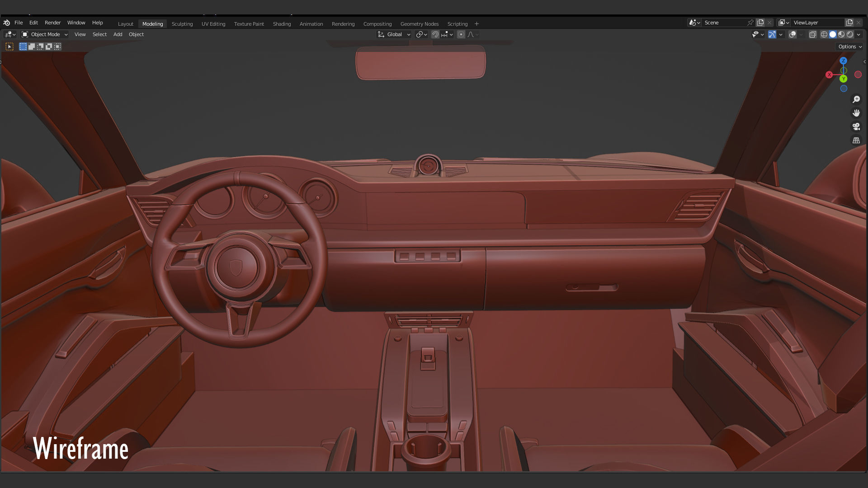The height and width of the screenshot is (488, 868).
Task: Remove the current ViewLayer
Action: 859,23
